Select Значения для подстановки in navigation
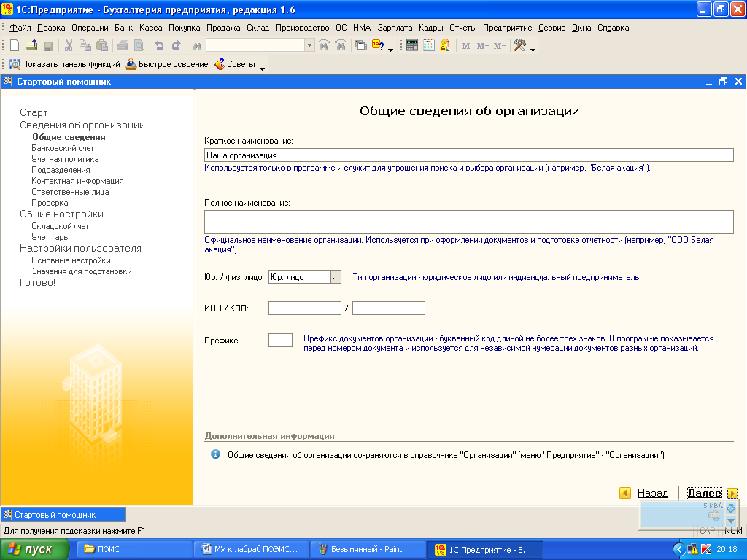Viewport: 747px width, 560px height. [82, 271]
